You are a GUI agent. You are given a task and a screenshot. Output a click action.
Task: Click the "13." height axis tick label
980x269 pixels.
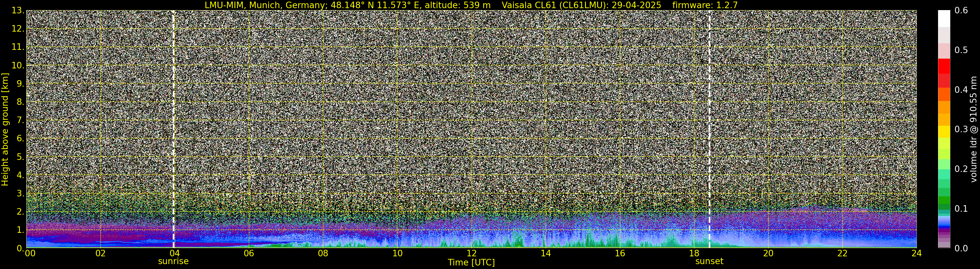[18, 10]
